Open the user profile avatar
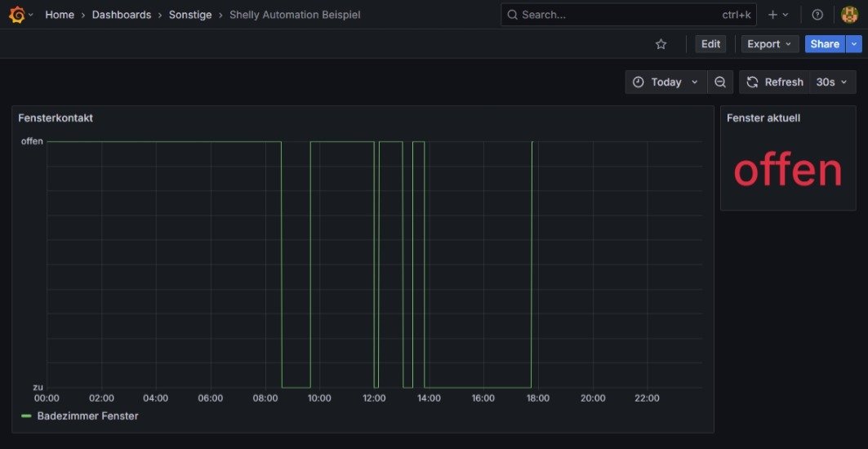 click(849, 15)
